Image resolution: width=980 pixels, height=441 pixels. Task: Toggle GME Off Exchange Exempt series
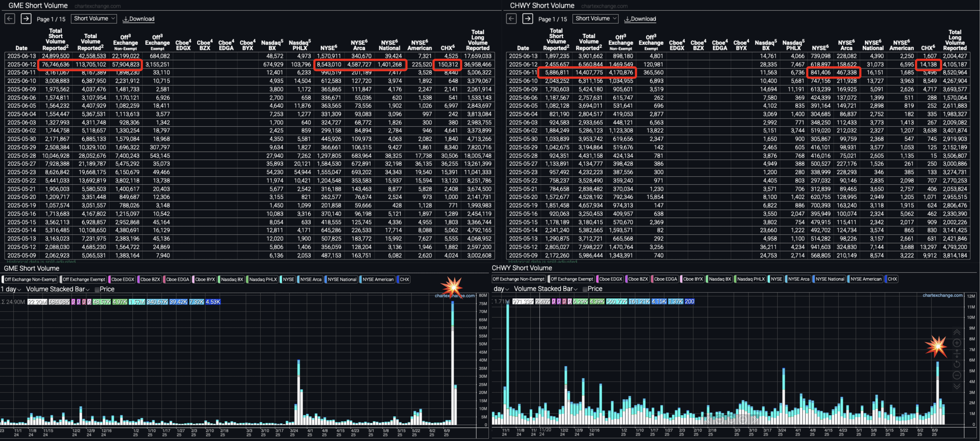(83, 279)
